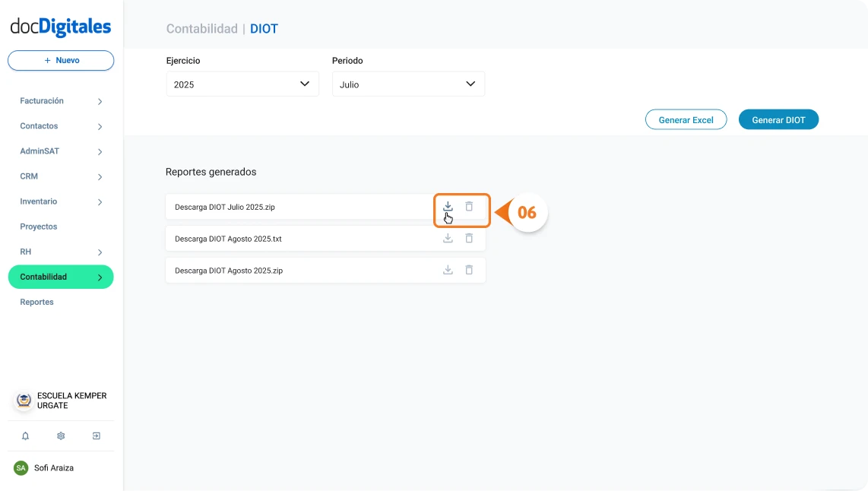Expand the Facturación sidebar section
Image resolution: width=868 pixels, height=491 pixels.
point(61,100)
